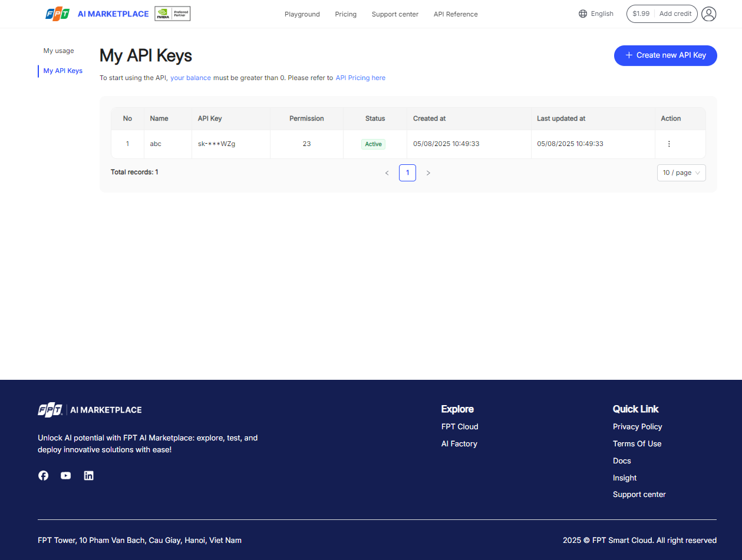Open Support center footer link

pyautogui.click(x=639, y=495)
